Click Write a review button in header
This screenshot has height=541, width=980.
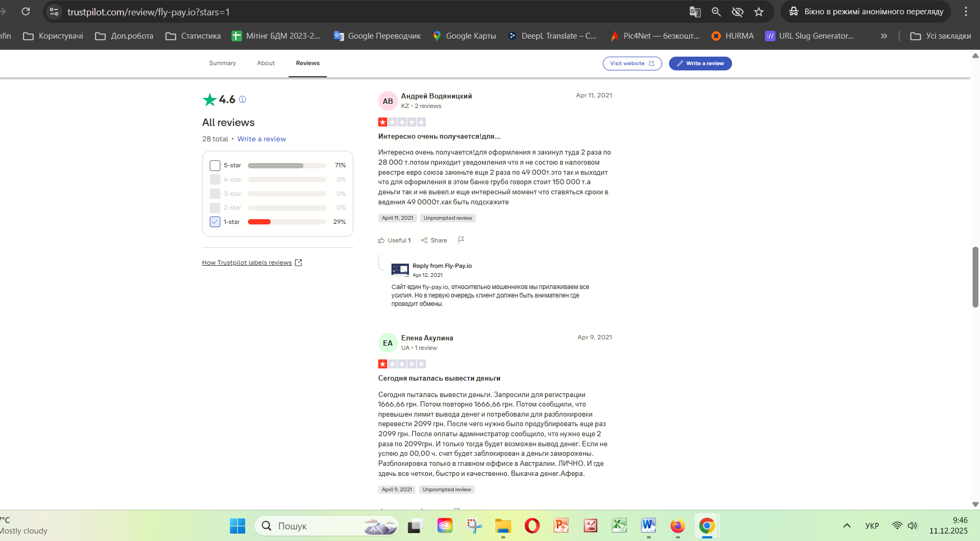pyautogui.click(x=700, y=64)
